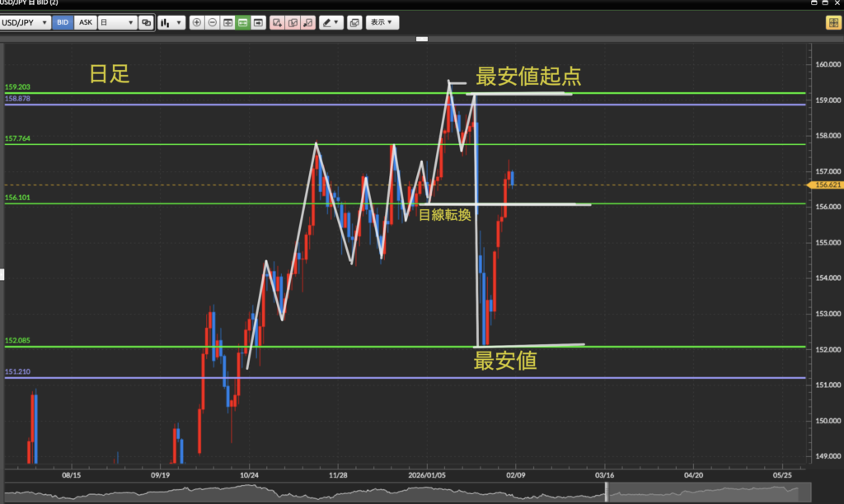Click the fit-width icon right of zoom out
844x504 pixels.
(227, 23)
